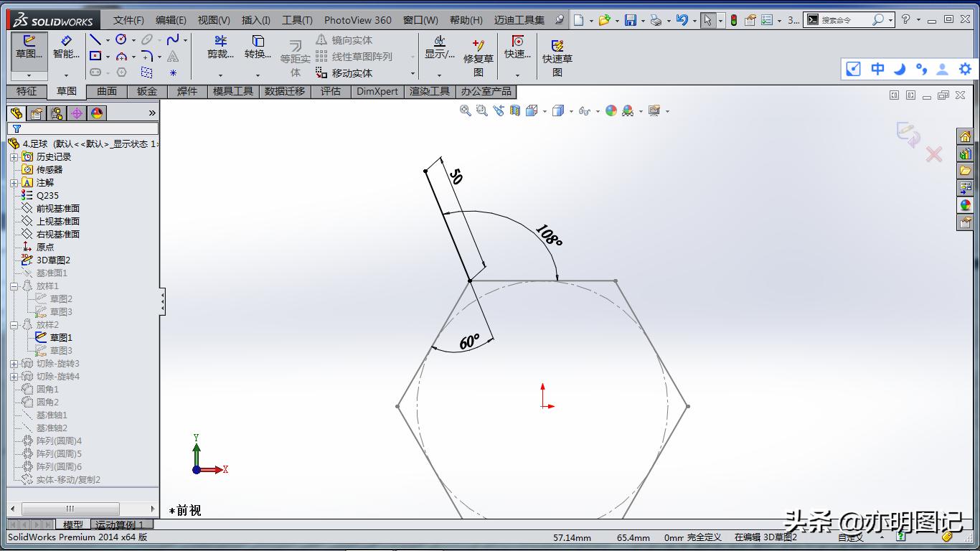This screenshot has height=551, width=980.
Task: Toggle the 线性草图阵列 option
Action: [x=320, y=57]
